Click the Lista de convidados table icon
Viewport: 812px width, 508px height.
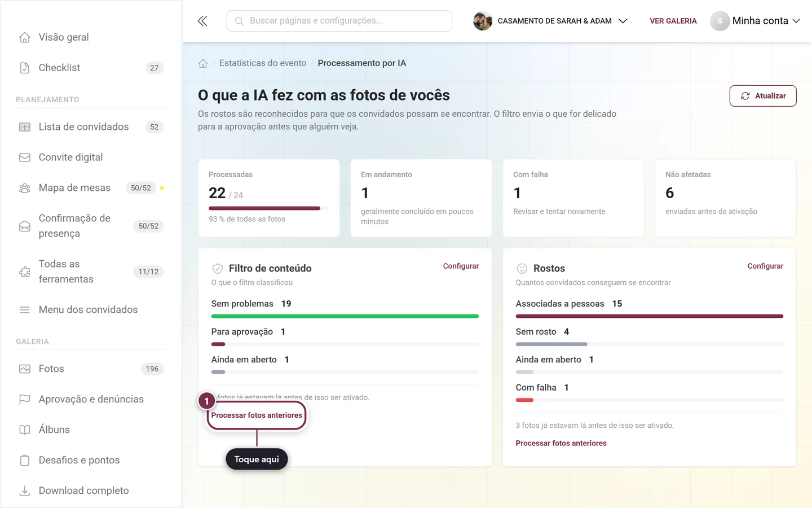point(25,127)
